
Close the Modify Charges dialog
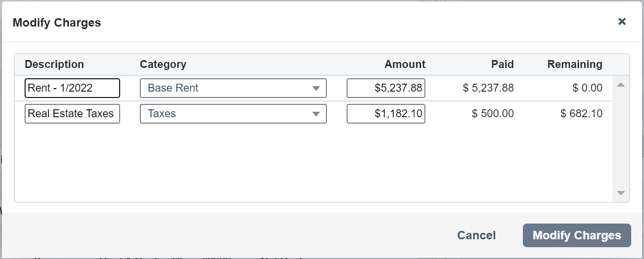click(622, 21)
